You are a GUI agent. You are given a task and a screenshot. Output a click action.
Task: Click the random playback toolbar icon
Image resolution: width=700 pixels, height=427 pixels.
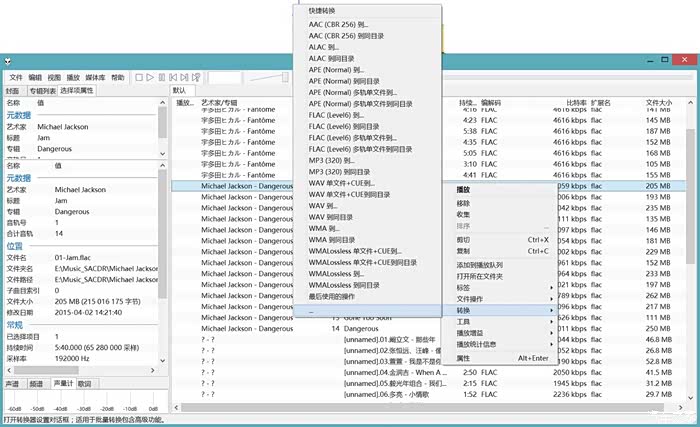click(x=198, y=77)
